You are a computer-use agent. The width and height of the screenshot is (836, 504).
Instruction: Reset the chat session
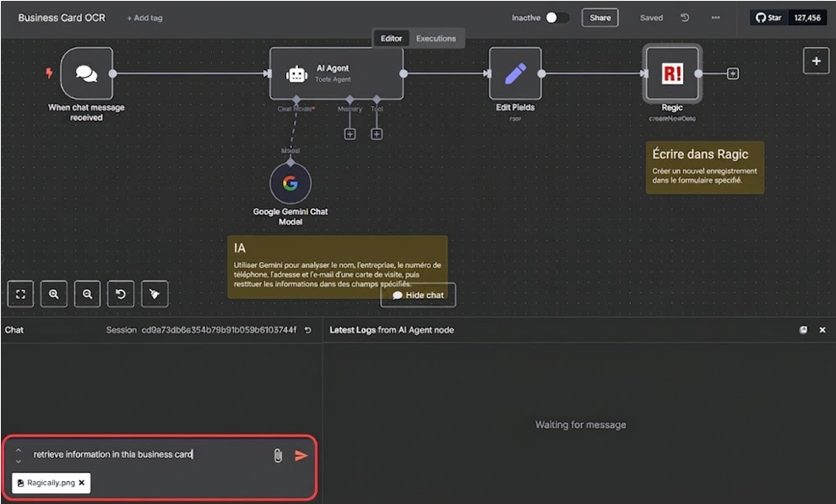[x=307, y=330]
